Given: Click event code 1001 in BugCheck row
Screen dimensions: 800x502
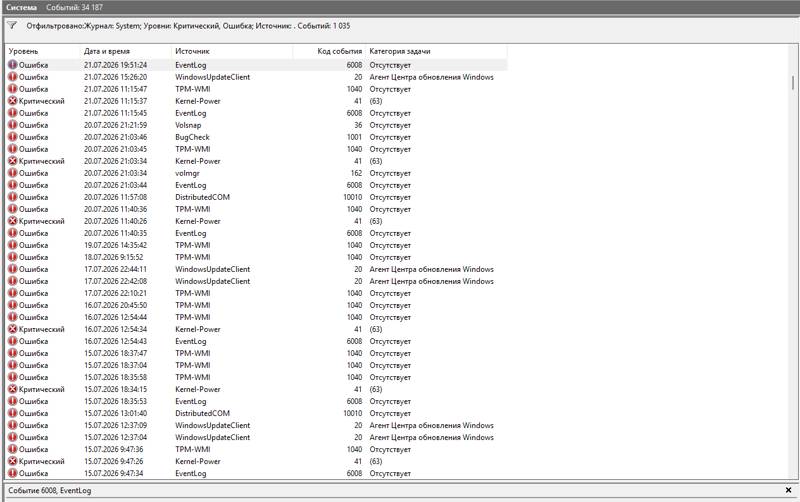Looking at the screenshot, I should click(354, 137).
